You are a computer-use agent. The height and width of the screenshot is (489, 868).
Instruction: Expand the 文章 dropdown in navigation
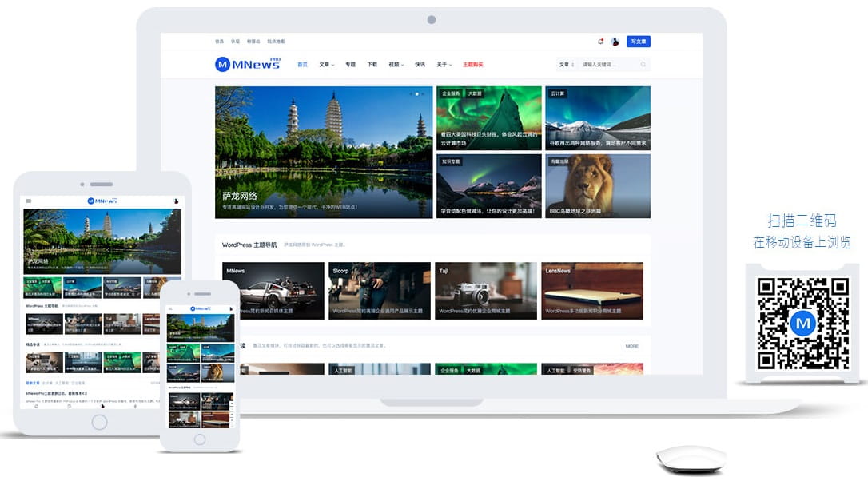326,64
